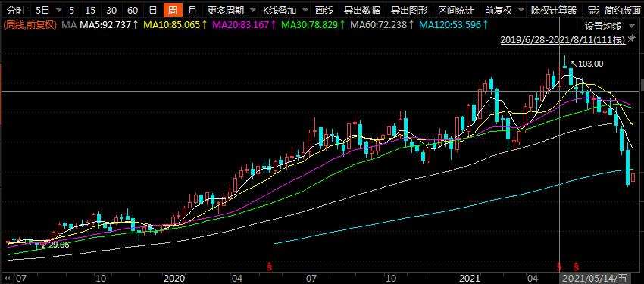Open the 除权计算器 tool
644x284 pixels.
click(553, 11)
